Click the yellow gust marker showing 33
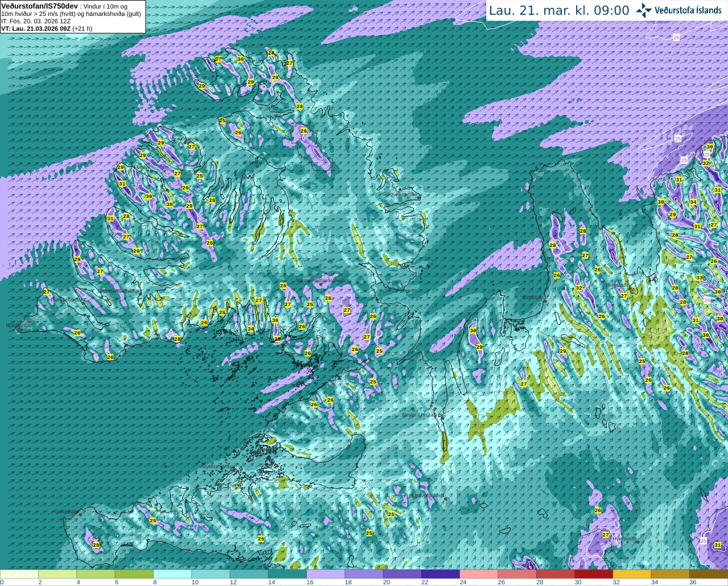This screenshot has height=586, width=728. tap(700, 278)
